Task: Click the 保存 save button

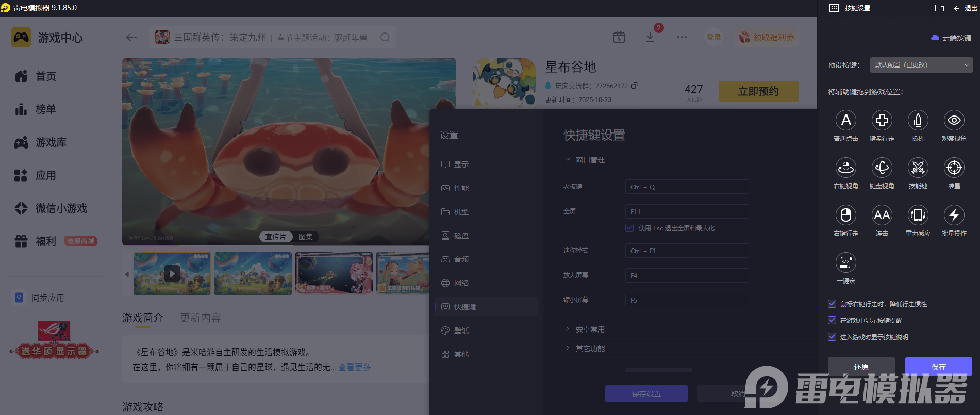Action: click(939, 367)
